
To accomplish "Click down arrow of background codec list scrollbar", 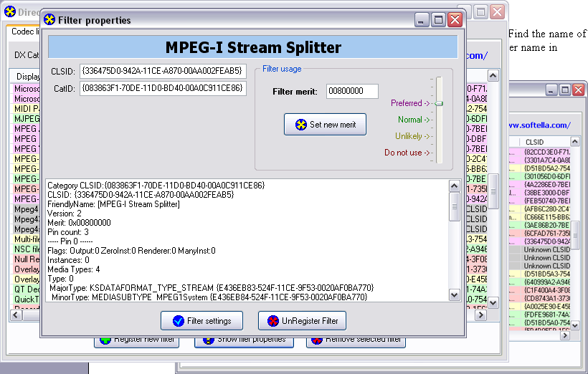I will pos(493,303).
